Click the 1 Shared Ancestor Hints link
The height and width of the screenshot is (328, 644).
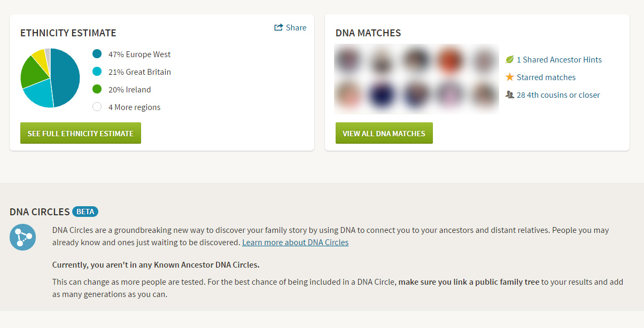tap(558, 59)
